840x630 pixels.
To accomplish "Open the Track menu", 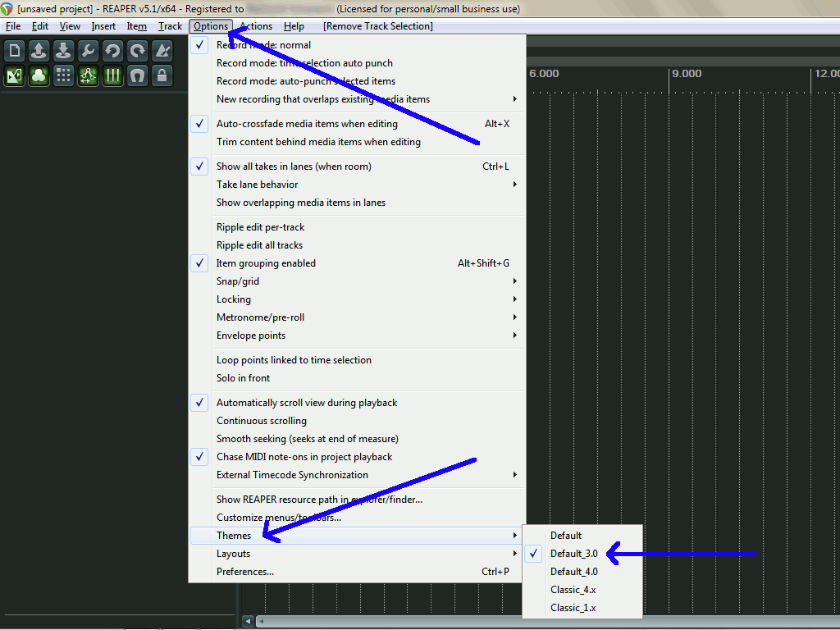I will point(170,26).
